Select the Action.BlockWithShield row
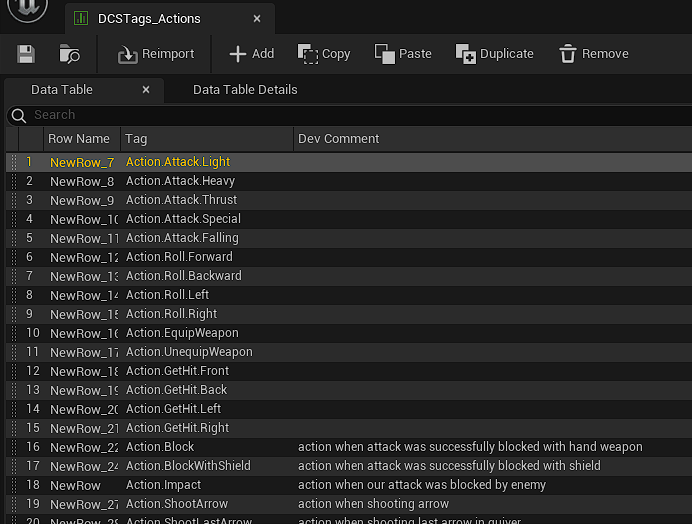Viewport: 692px width, 524px height. pos(188,466)
